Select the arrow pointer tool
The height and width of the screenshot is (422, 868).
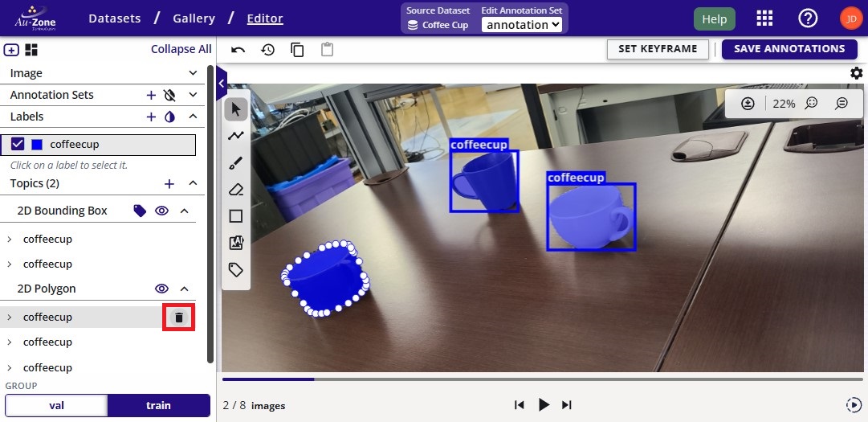(x=236, y=109)
